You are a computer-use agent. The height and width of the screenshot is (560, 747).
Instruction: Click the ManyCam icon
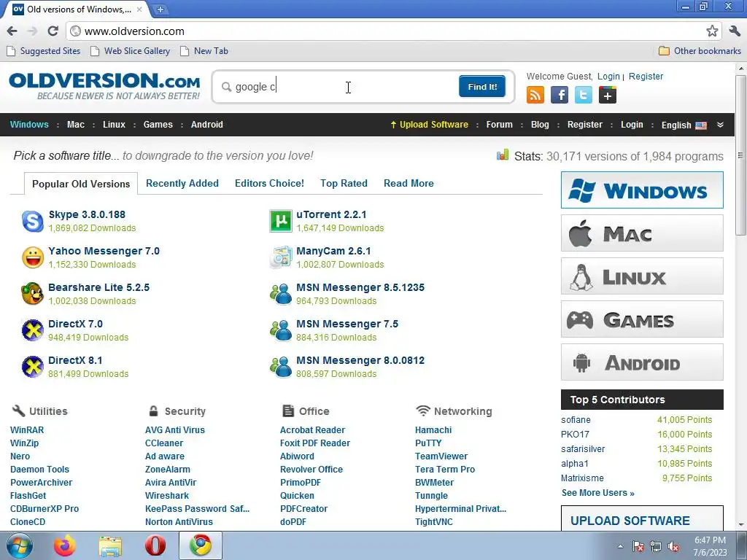pyautogui.click(x=281, y=257)
